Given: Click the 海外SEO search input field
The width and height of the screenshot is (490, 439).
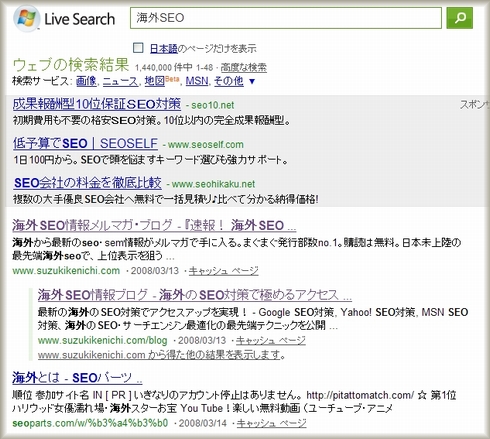Looking at the screenshot, I should [x=286, y=18].
